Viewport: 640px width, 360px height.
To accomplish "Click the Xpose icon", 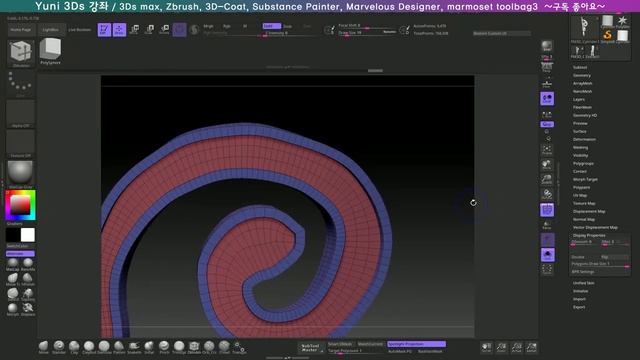I will point(547,269).
